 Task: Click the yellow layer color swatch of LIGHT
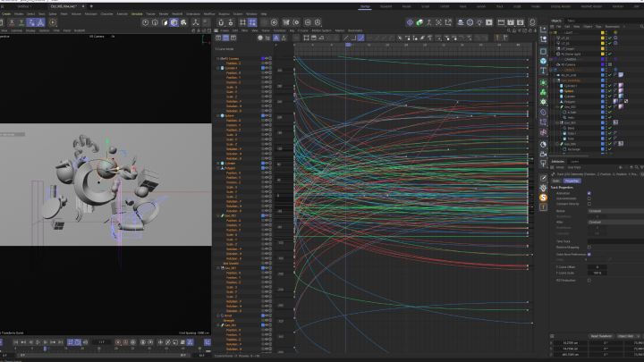point(603,32)
